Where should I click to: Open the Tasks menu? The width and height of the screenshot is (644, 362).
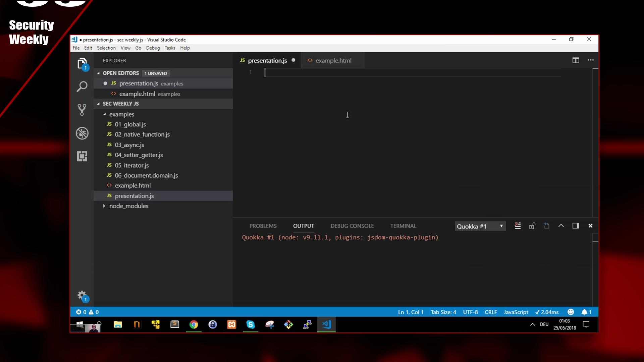[170, 48]
